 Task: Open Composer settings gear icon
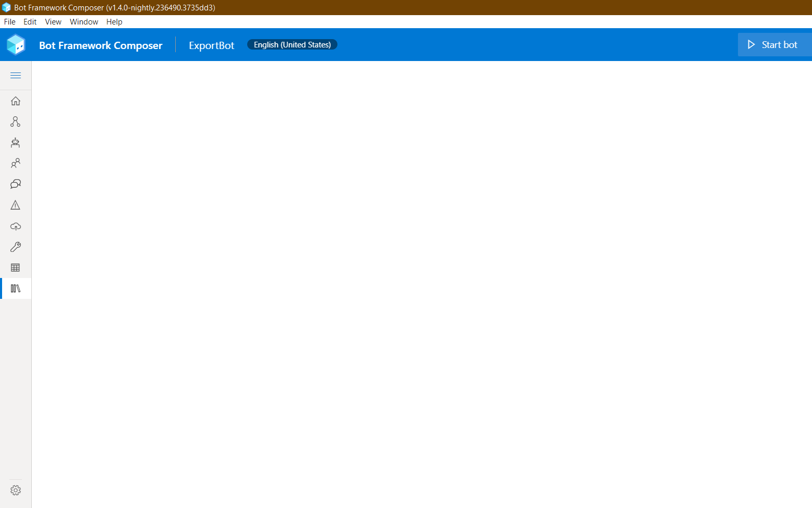(16, 490)
